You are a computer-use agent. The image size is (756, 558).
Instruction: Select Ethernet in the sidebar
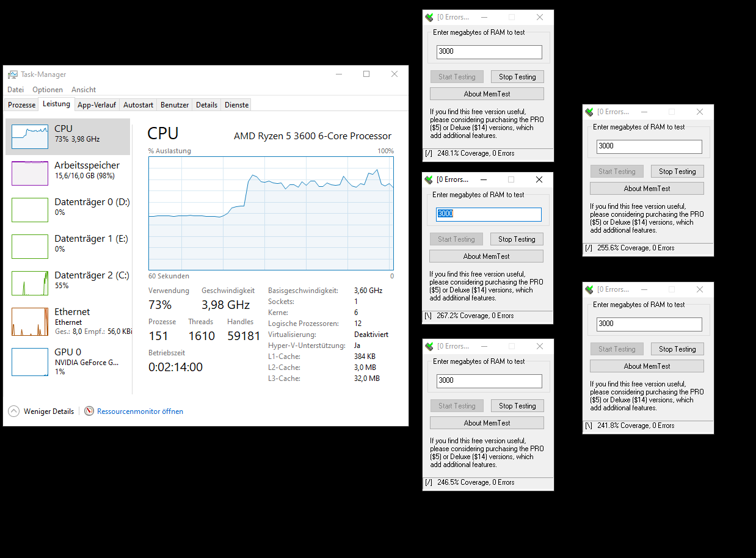pyautogui.click(x=68, y=321)
